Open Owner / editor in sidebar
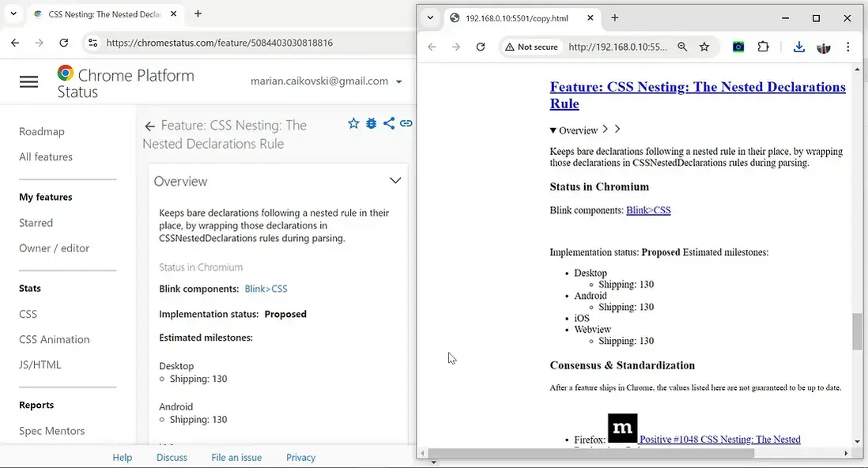The height and width of the screenshot is (468, 868). pos(55,248)
